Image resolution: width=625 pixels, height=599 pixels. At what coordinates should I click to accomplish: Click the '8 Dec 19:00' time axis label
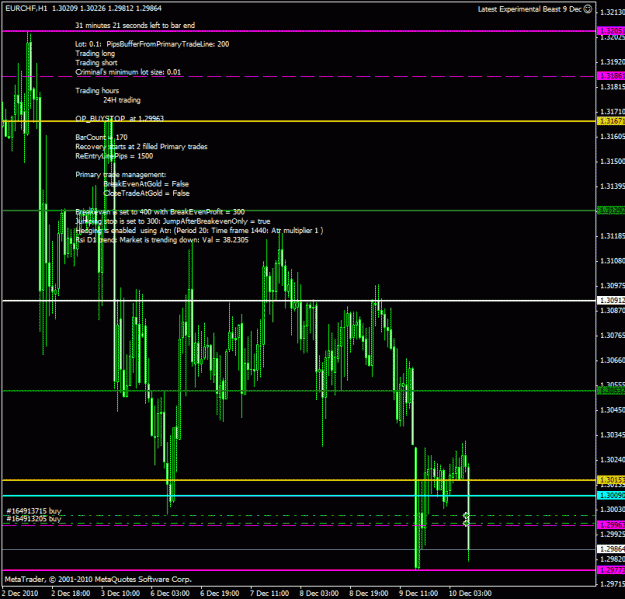coord(369,593)
